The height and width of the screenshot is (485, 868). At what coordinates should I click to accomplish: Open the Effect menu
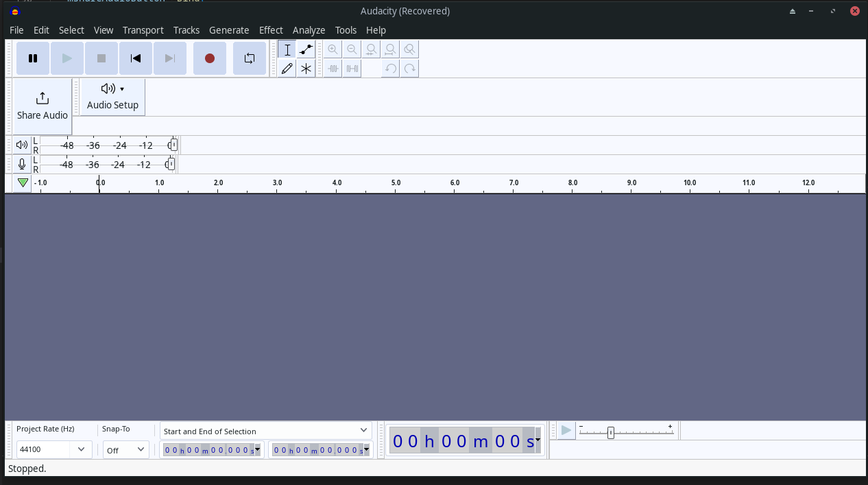coord(271,29)
